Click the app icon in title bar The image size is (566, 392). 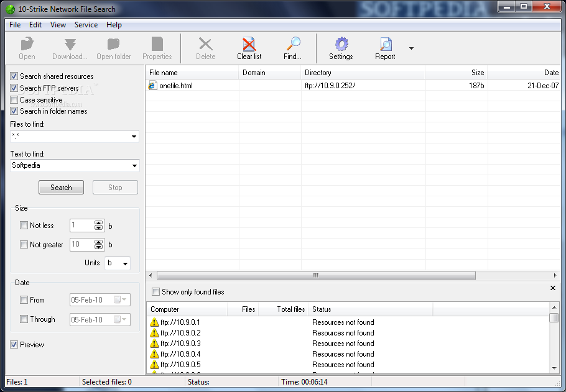tap(11, 9)
